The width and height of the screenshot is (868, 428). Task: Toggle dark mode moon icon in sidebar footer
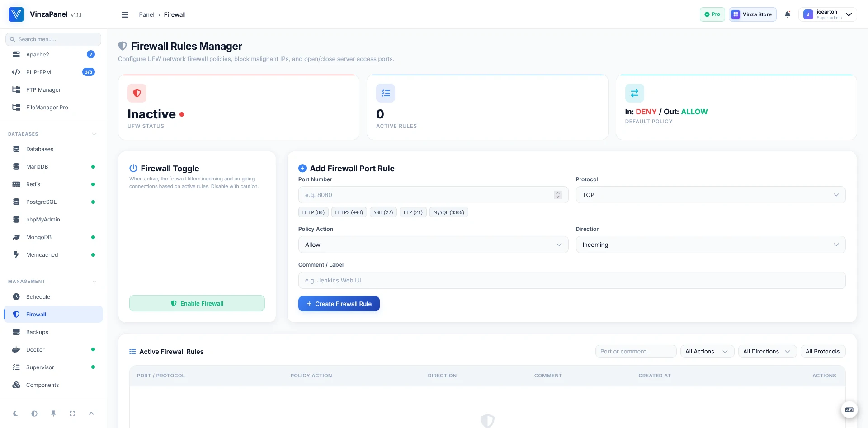click(15, 414)
